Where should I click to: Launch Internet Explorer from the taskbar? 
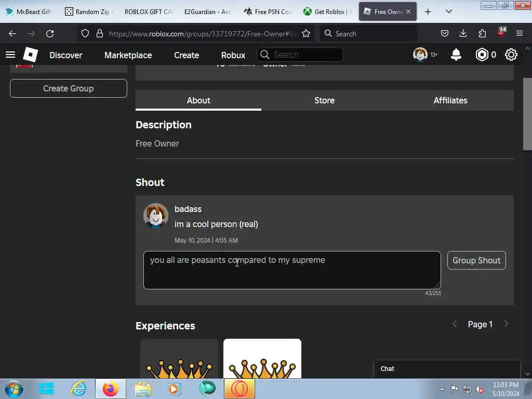(78, 389)
